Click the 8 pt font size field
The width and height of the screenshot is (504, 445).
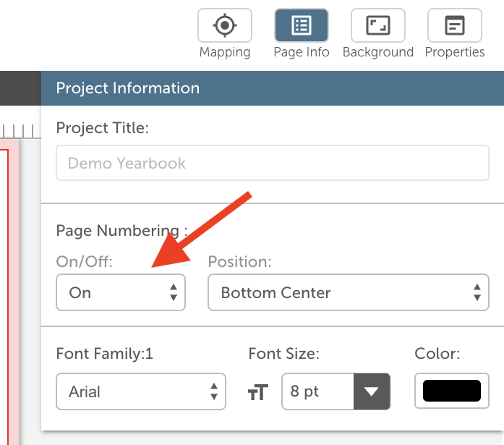(x=317, y=391)
